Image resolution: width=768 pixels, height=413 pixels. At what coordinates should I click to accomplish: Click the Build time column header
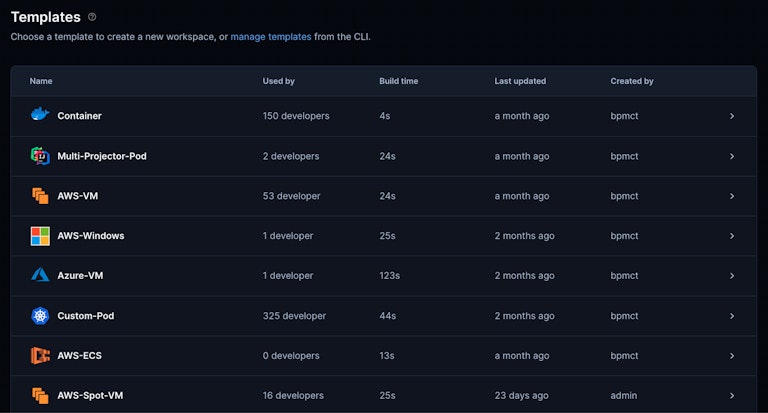(x=399, y=81)
